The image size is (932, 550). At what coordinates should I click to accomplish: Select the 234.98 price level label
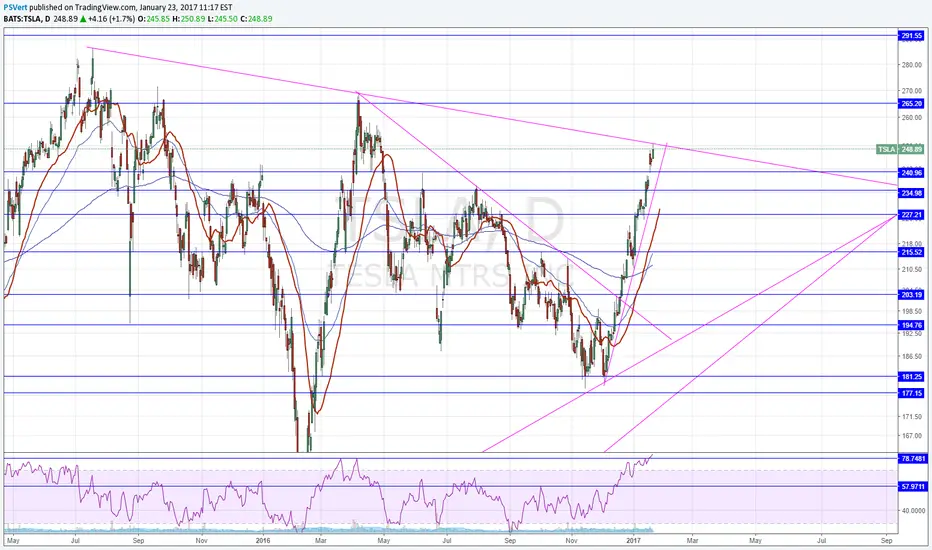(911, 193)
